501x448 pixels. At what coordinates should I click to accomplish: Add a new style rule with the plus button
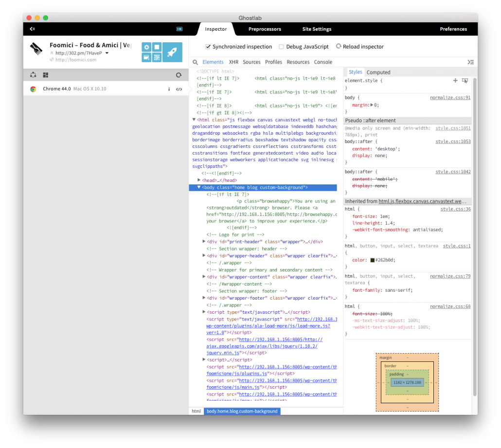click(x=455, y=81)
